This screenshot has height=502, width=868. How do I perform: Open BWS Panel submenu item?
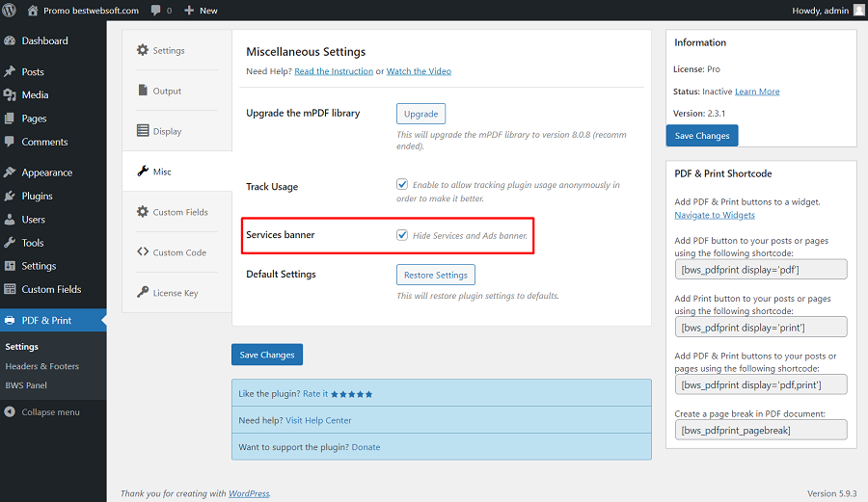tap(26, 385)
